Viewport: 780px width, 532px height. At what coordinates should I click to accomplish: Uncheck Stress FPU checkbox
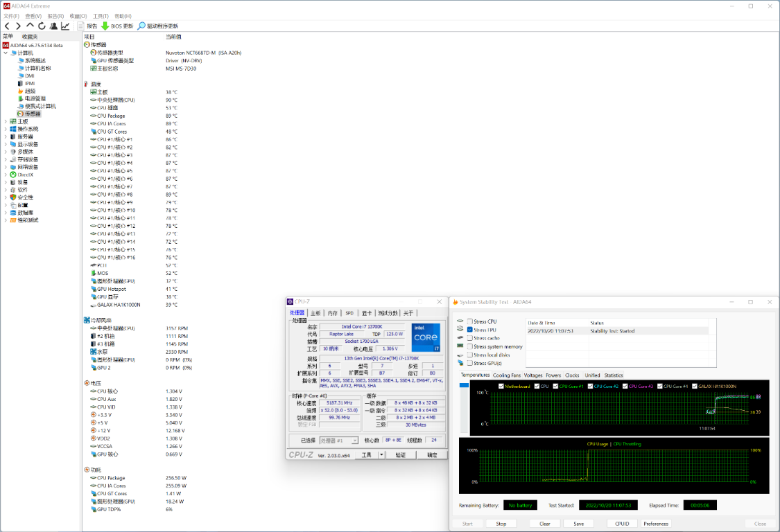(x=469, y=330)
